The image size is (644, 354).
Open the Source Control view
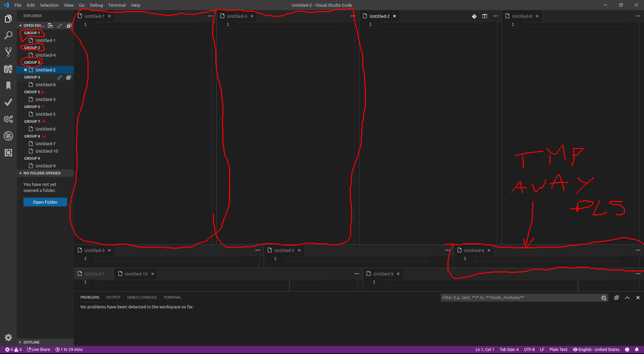pyautogui.click(x=8, y=52)
